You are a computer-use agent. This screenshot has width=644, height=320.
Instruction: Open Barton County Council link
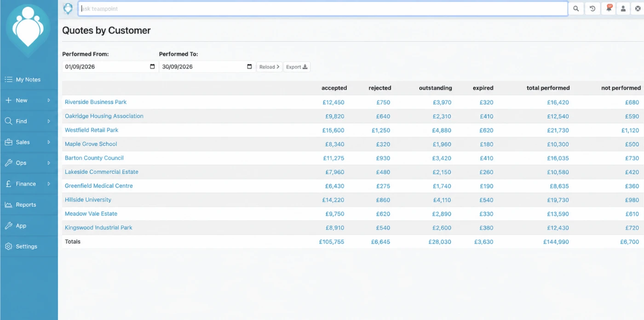pyautogui.click(x=94, y=158)
